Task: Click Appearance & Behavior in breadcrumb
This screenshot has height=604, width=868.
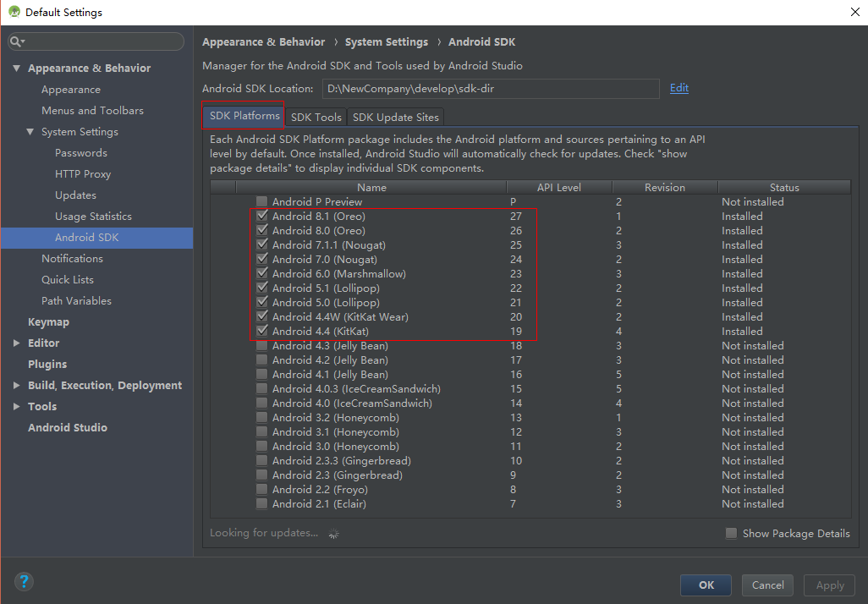Action: 263,42
